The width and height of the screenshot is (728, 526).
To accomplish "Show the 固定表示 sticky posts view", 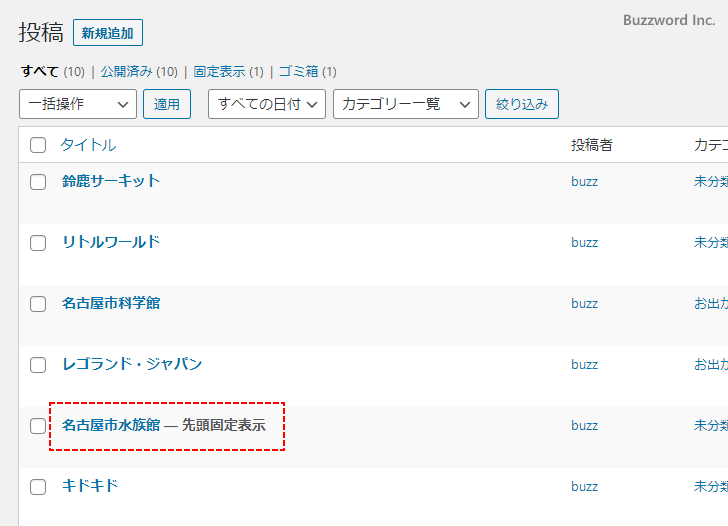I will (x=221, y=72).
